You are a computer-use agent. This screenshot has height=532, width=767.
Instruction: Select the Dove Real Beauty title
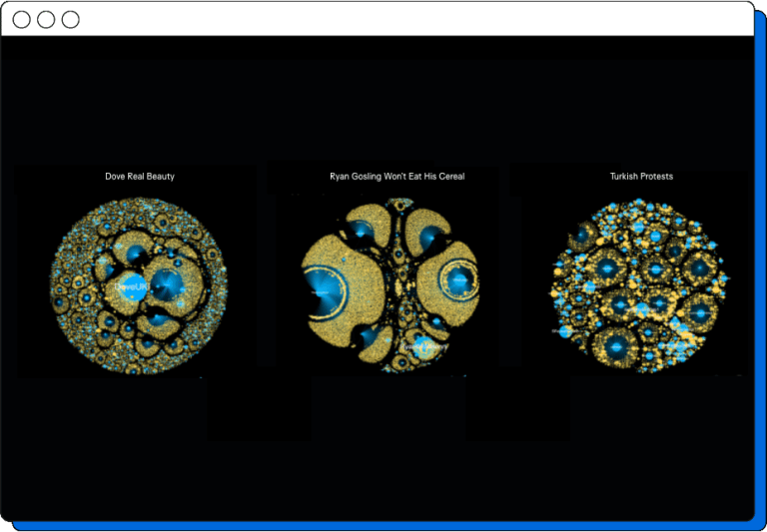(x=140, y=177)
